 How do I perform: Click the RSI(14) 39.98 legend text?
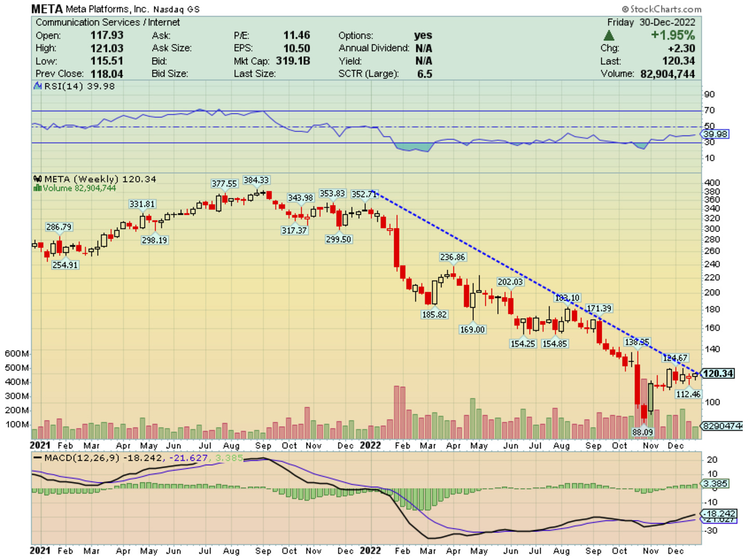pos(79,86)
